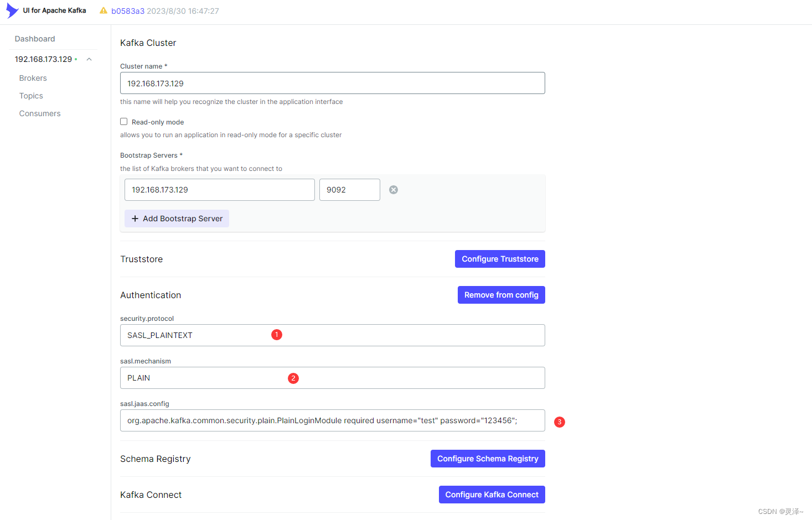Open the security.protocol SASL_PLAINTEXT selector
This screenshot has height=520, width=812.
point(333,335)
